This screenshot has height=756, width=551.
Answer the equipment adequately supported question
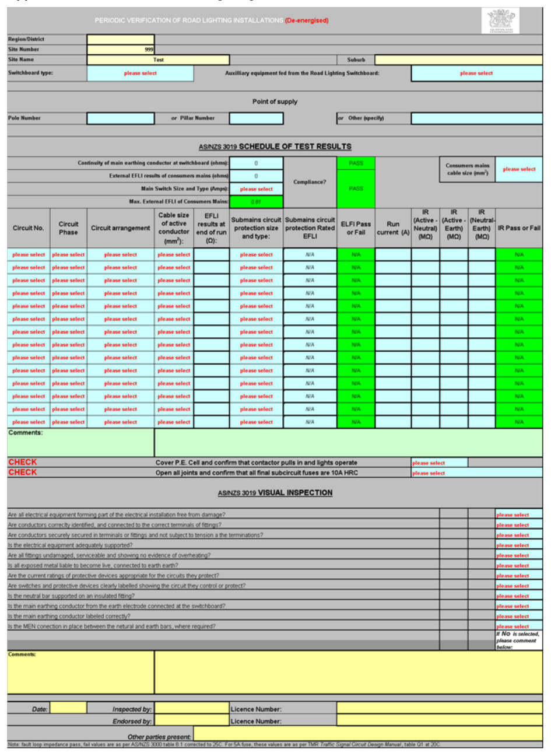(x=519, y=545)
